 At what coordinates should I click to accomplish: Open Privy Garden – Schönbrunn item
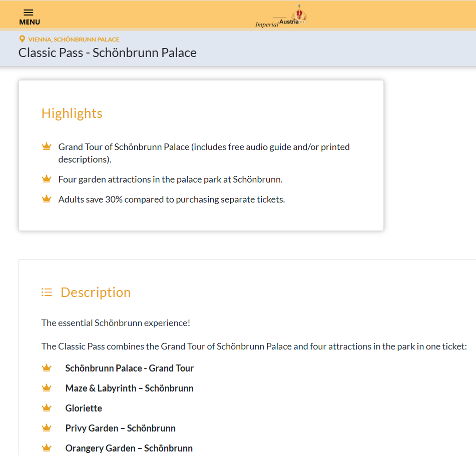tap(120, 428)
